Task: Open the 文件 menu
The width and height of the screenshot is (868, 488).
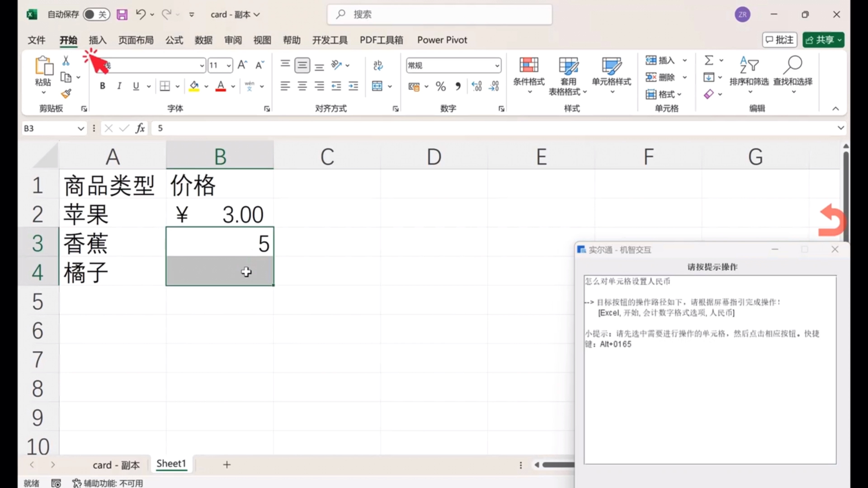Action: coord(36,40)
